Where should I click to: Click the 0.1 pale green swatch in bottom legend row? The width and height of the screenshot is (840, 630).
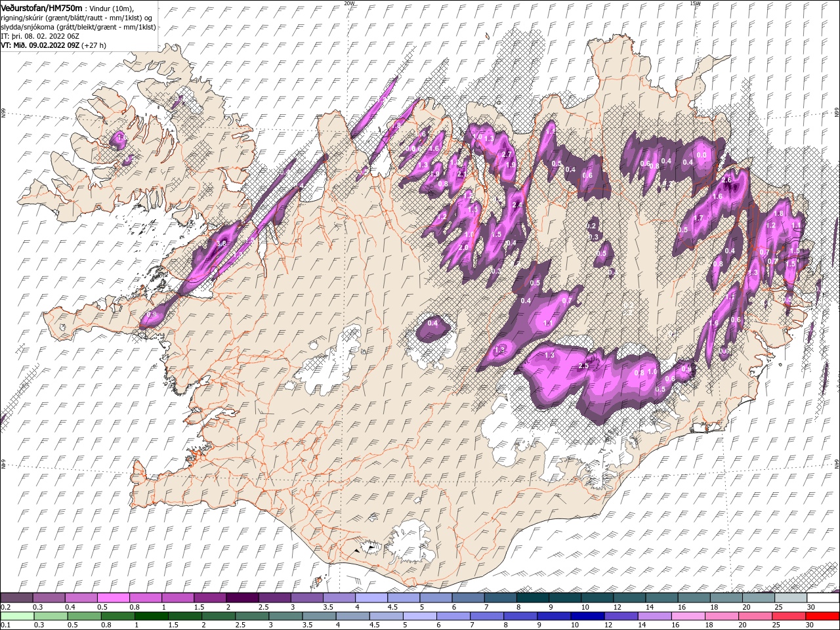17,616
